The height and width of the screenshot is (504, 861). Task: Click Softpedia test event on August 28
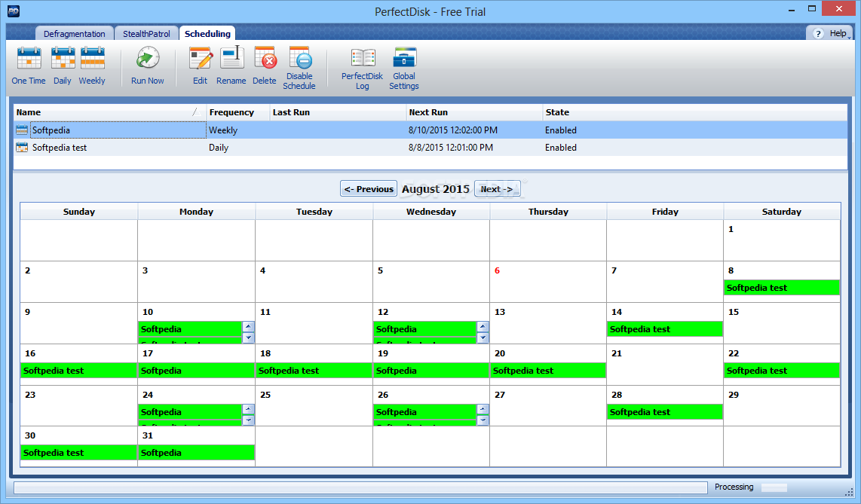click(x=664, y=412)
